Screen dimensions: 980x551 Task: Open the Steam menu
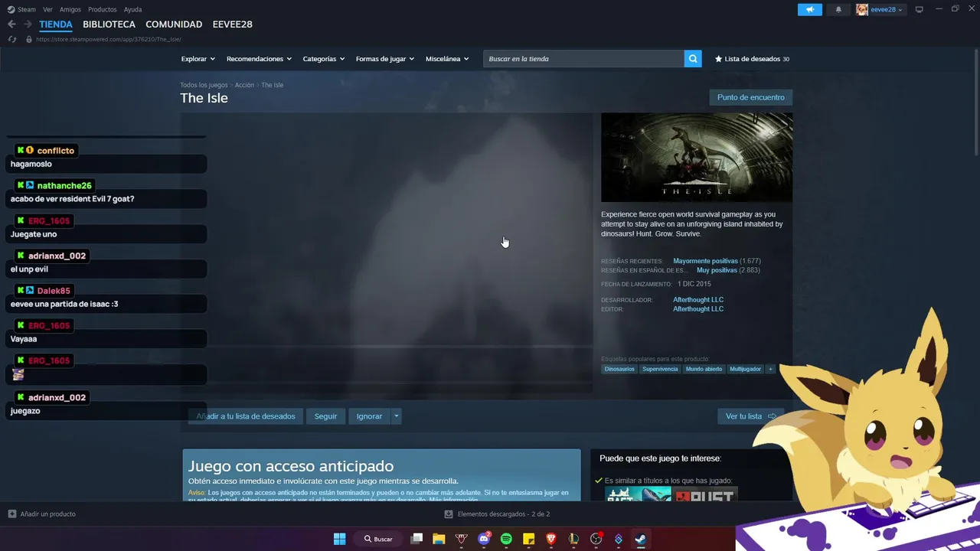[27, 9]
